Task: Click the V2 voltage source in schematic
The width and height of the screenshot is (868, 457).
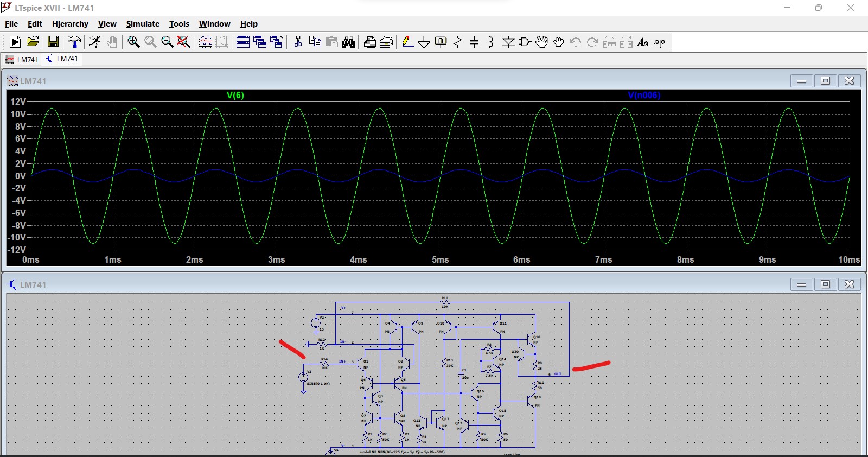Action: tap(316, 322)
